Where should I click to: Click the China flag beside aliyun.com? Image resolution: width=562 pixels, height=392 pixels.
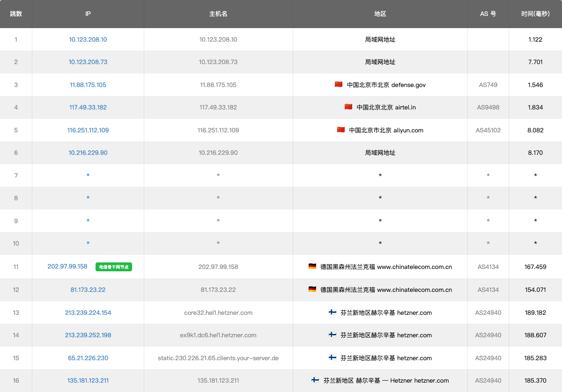341,130
